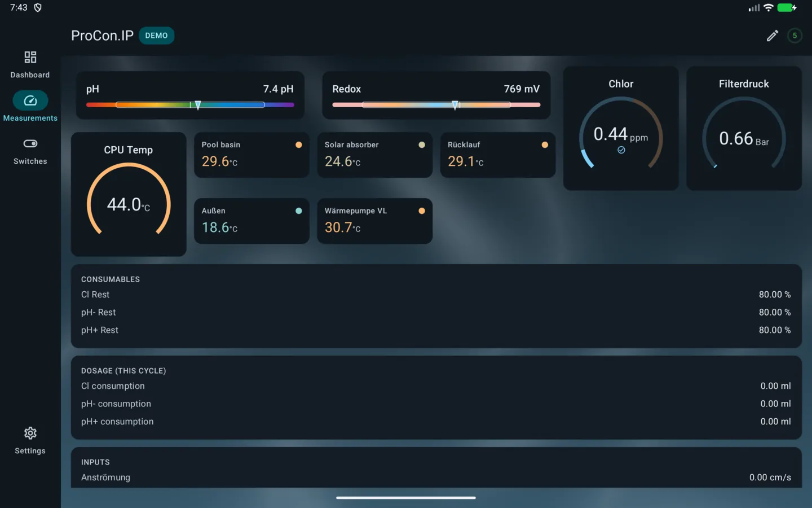Click the cellular signal bars icon
Viewport: 812px width, 508px height.
pyautogui.click(x=754, y=8)
